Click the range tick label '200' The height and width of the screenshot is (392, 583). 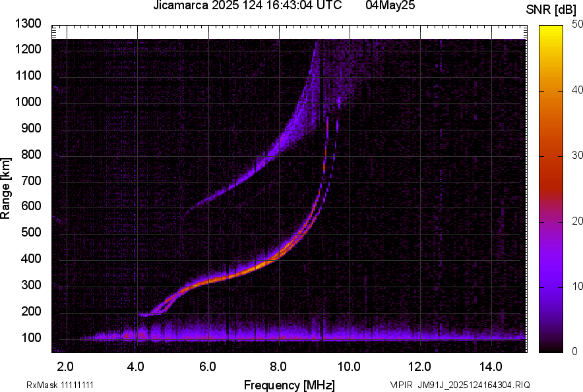coord(31,311)
